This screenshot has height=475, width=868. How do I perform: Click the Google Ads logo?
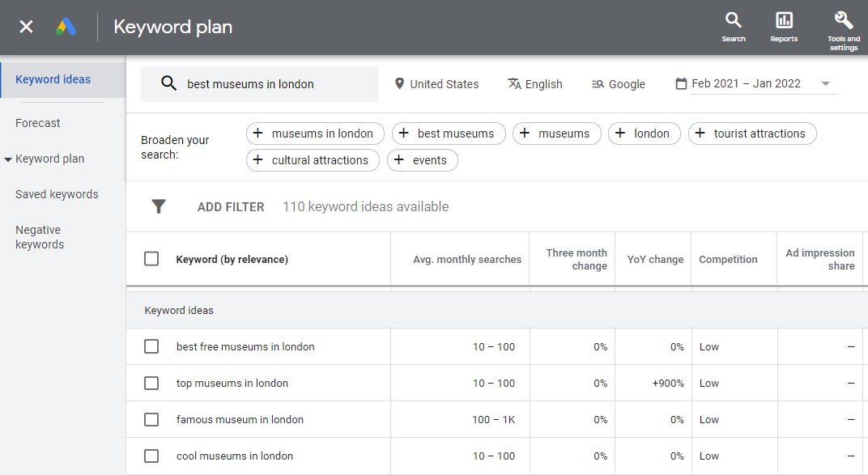pyautogui.click(x=67, y=26)
